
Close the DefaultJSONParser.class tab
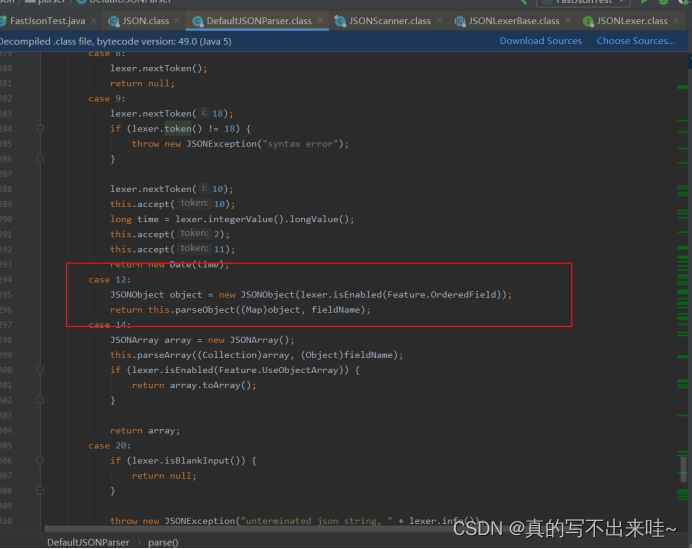[320, 21]
